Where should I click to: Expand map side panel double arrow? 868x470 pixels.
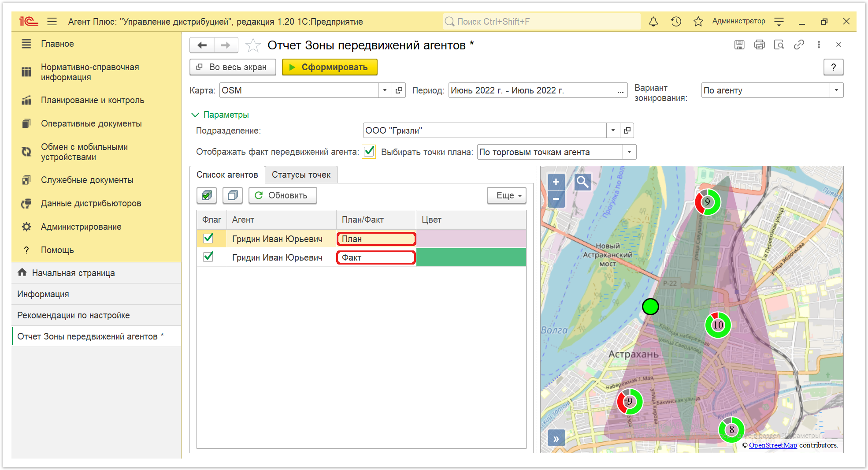click(556, 439)
